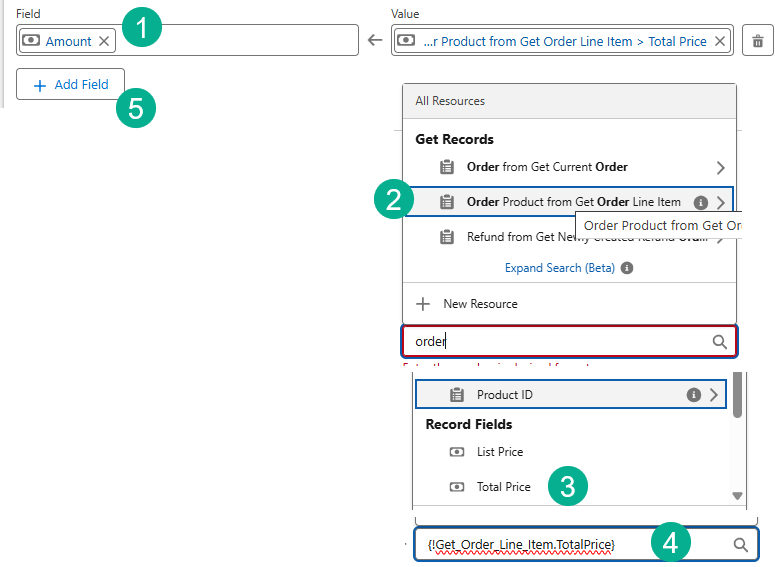Create a New Resource

point(480,303)
